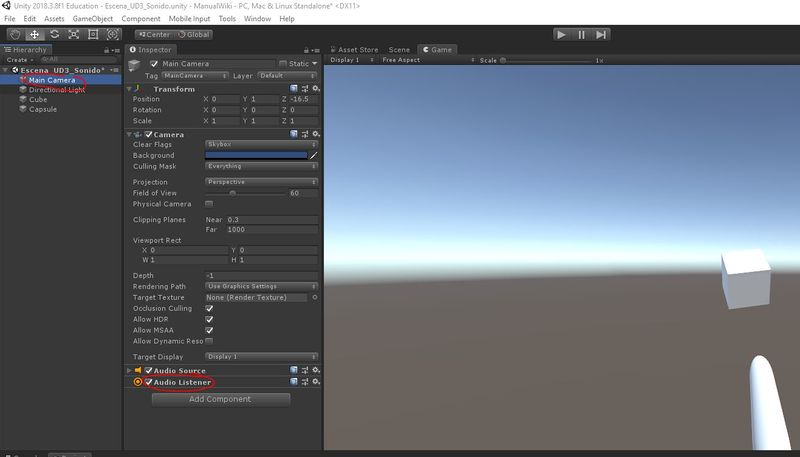Open Projection Perspective dropdown
The width and height of the screenshot is (800, 457).
(x=261, y=182)
